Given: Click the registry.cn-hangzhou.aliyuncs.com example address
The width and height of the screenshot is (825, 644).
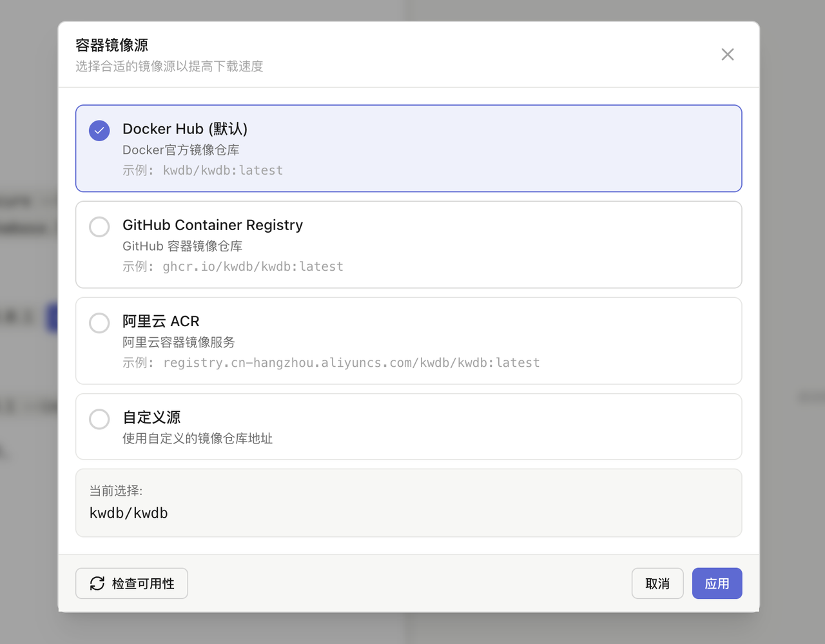Looking at the screenshot, I should (351, 362).
